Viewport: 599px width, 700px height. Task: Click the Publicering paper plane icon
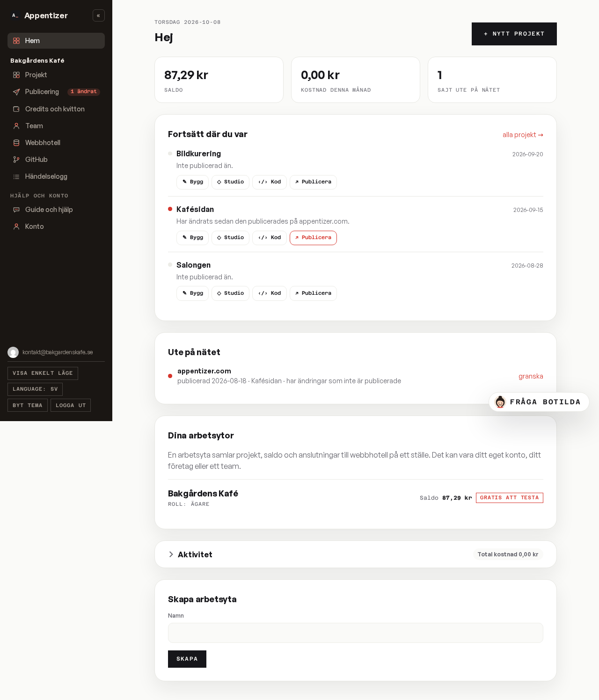(16, 92)
